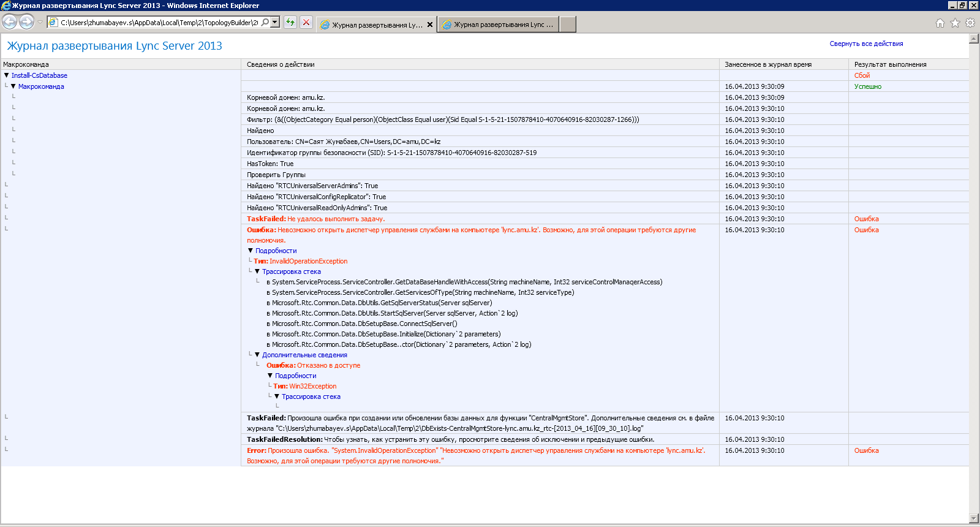Click 'Трассировка стека' link under Win32Exception
Image resolution: width=980 pixels, height=527 pixels.
point(311,397)
